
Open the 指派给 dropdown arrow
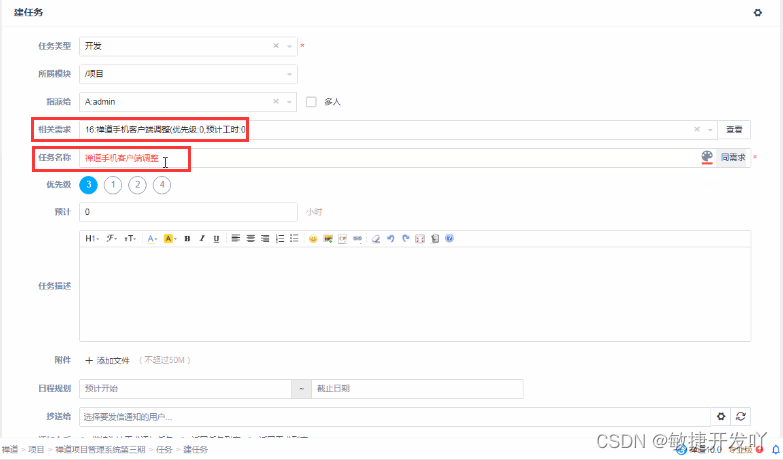pos(290,102)
